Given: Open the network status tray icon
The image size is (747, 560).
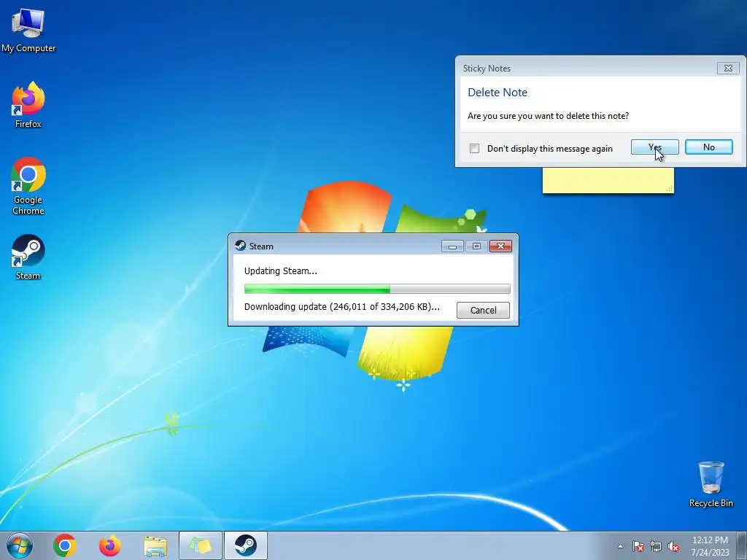Looking at the screenshot, I should [656, 546].
